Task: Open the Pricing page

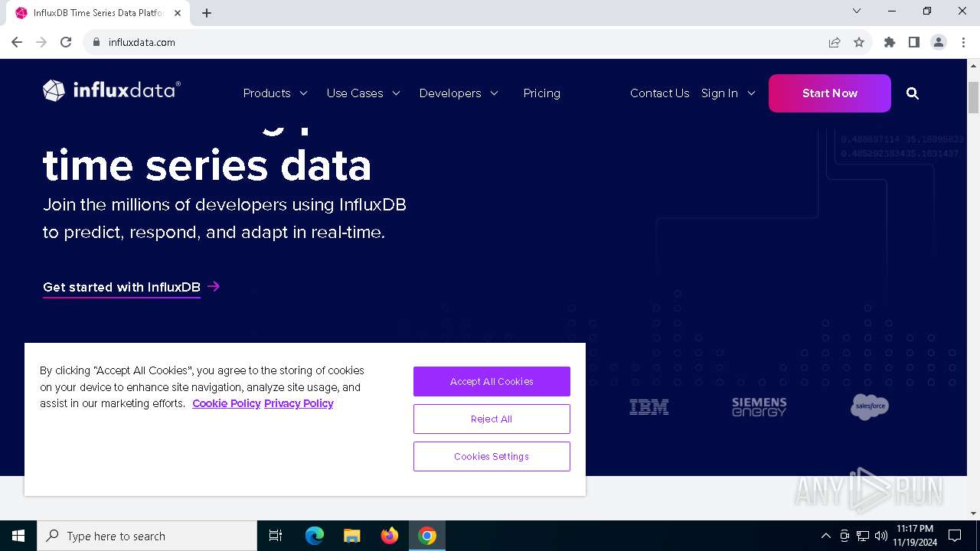Action: click(542, 93)
